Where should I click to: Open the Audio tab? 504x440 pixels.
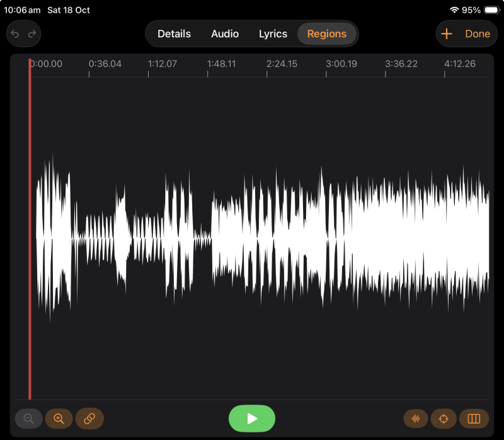point(225,34)
